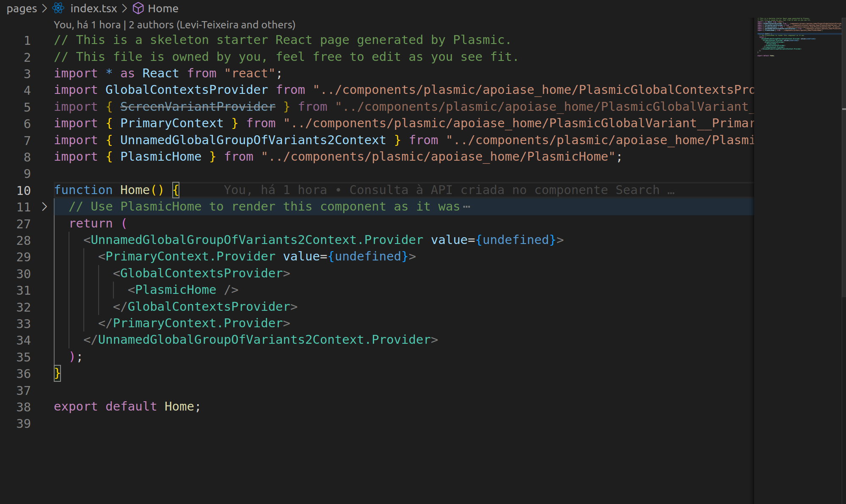The height and width of the screenshot is (504, 846).
Task: Place cursor on 'export default Home' line
Action: 127,407
